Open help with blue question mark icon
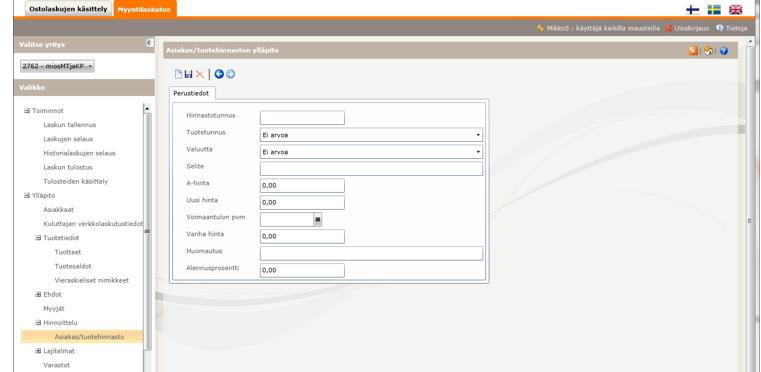761x372 pixels. point(724,51)
